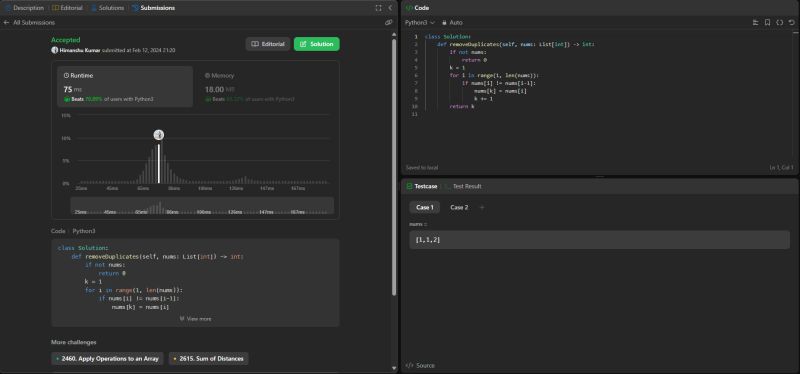
Task: Reset code with the undo arrow icon
Action: (x=791, y=22)
